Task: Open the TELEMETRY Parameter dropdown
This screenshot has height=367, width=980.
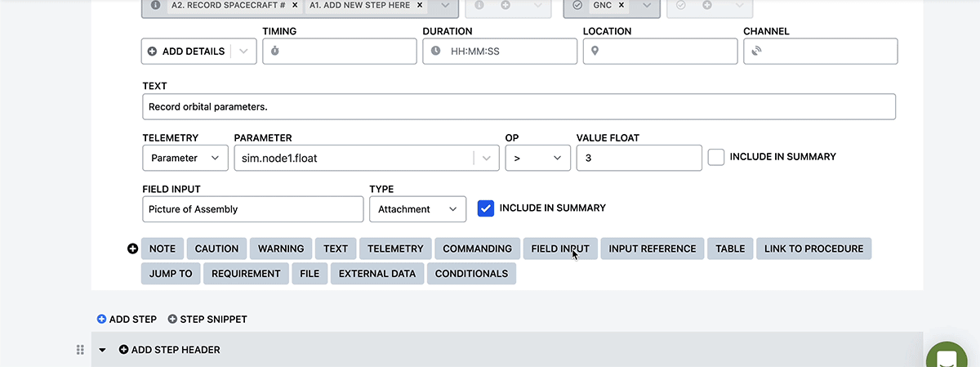Action: click(x=185, y=158)
